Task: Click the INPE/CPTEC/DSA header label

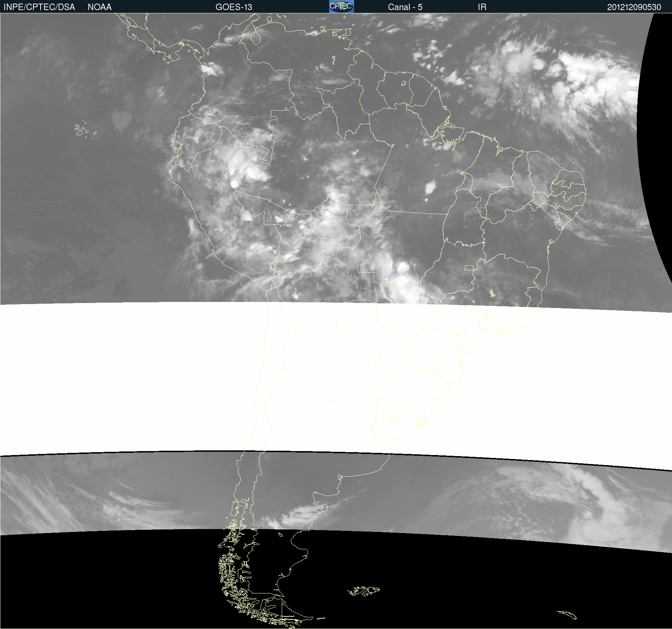Action: tap(39, 7)
